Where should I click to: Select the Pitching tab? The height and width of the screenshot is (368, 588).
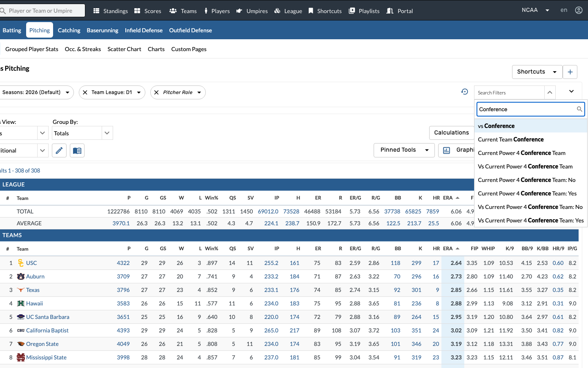(x=40, y=30)
